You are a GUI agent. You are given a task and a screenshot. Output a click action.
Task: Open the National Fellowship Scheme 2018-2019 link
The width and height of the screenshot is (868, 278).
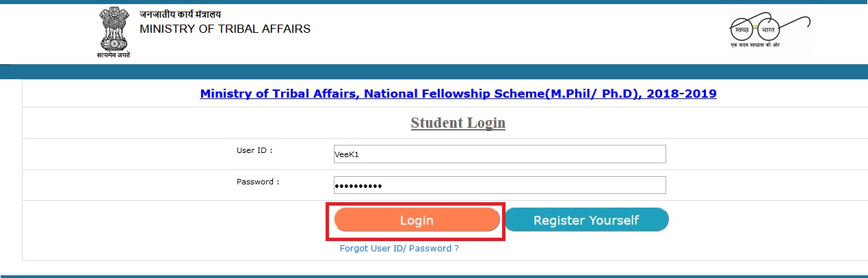[x=458, y=94]
